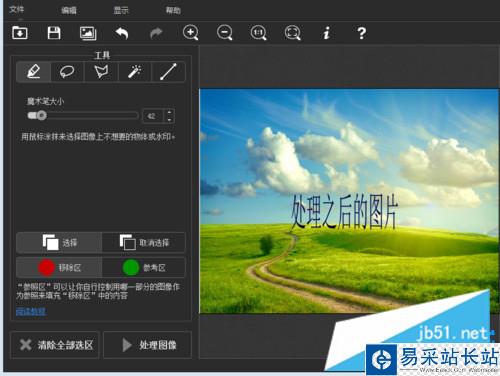Open the info (i) icon

click(327, 33)
